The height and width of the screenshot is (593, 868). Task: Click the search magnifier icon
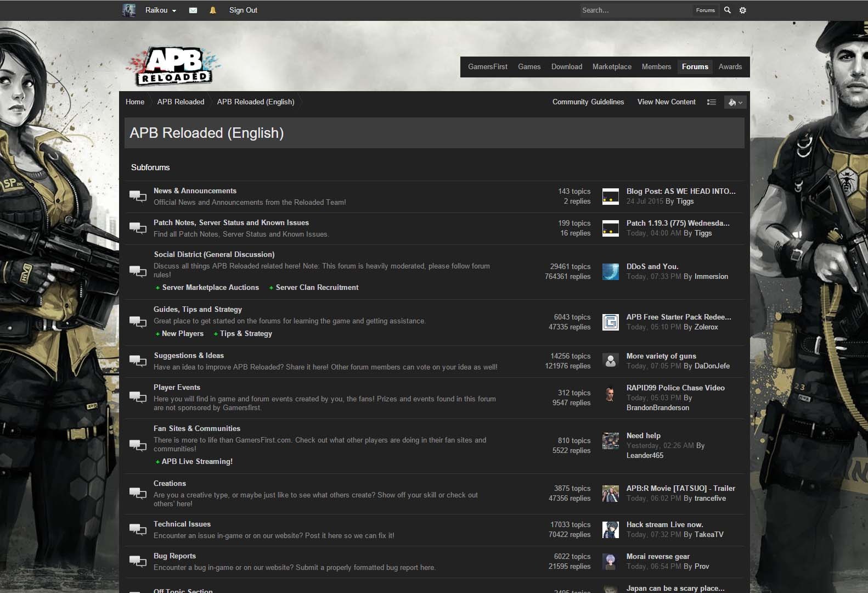tap(728, 10)
